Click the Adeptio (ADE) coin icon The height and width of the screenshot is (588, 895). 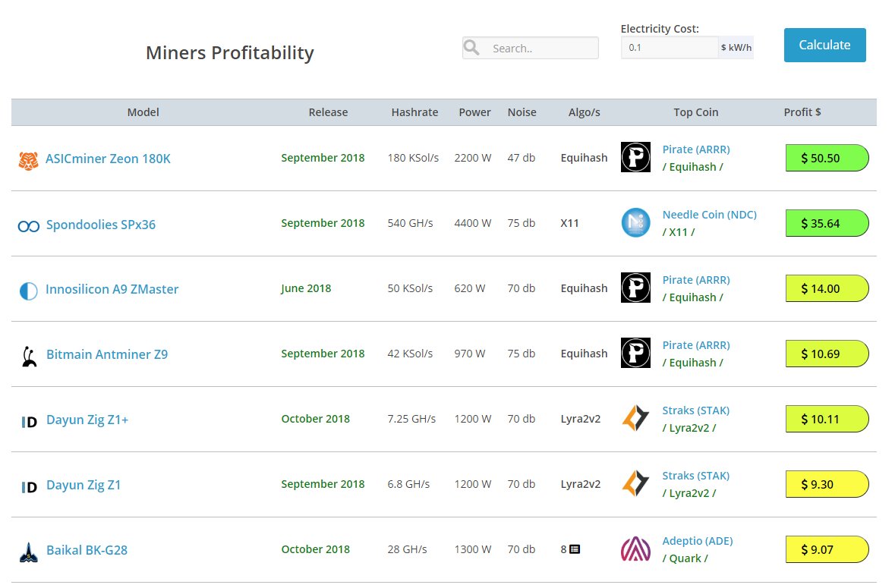pyautogui.click(x=635, y=549)
